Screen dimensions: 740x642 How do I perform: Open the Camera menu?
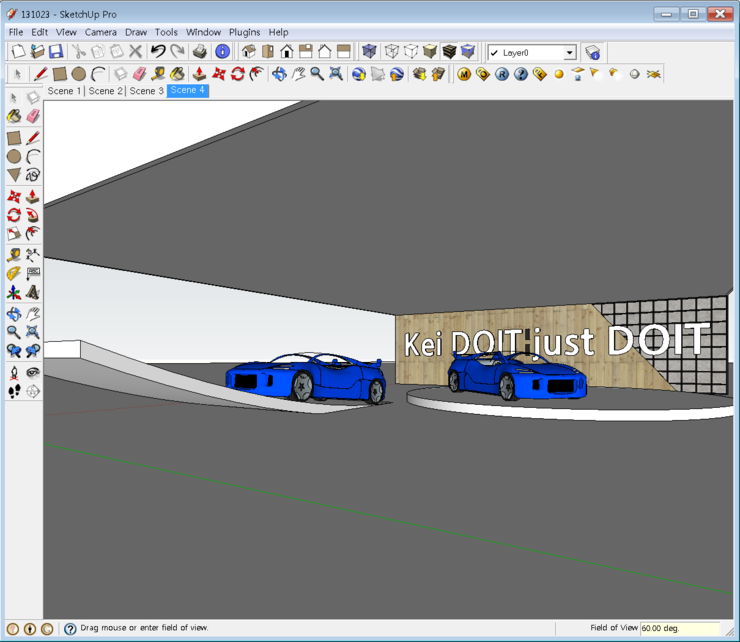click(101, 32)
